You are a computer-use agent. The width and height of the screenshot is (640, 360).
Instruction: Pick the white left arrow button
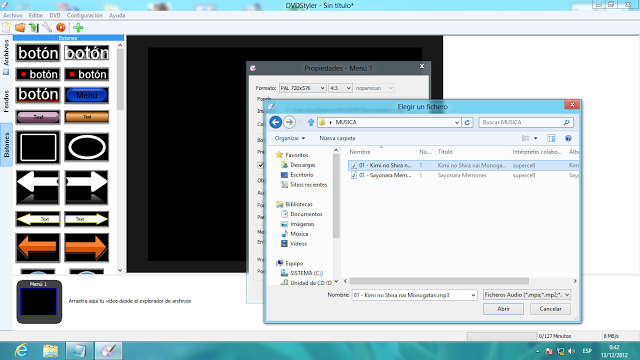38,187
